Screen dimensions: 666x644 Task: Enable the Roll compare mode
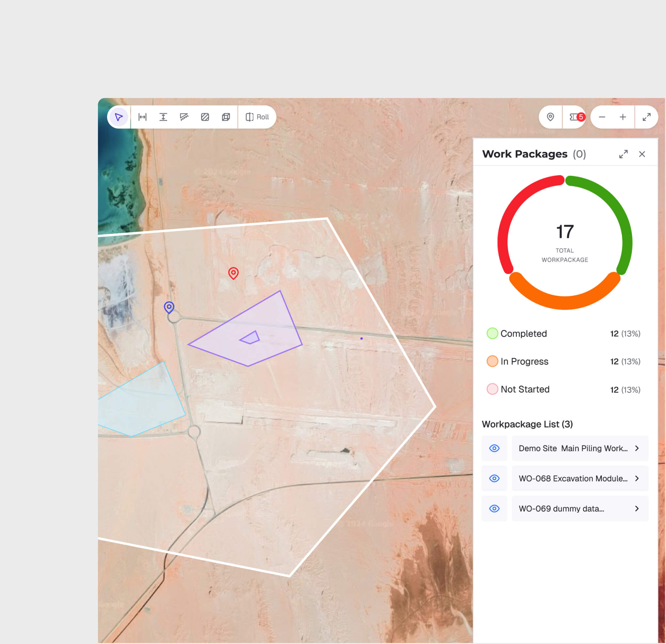[x=257, y=117]
